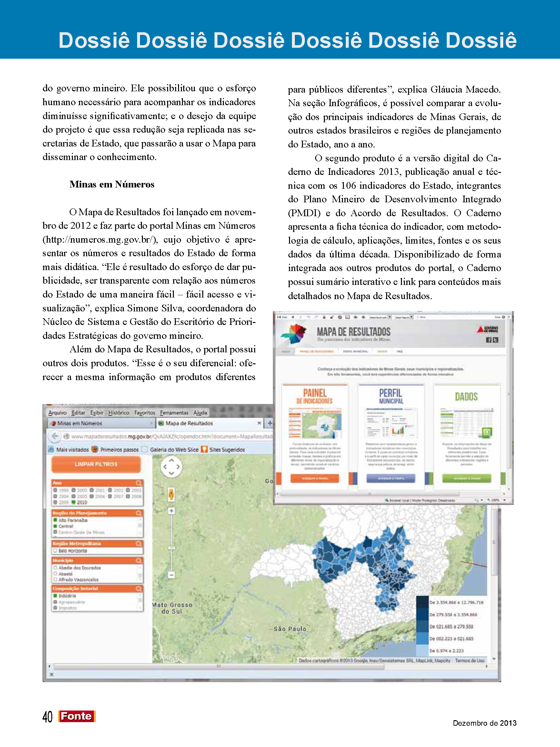Viewport: 560px width, 747px height.
Task: Check the 1999 year checkbox
Action: pyautogui.click(x=55, y=490)
